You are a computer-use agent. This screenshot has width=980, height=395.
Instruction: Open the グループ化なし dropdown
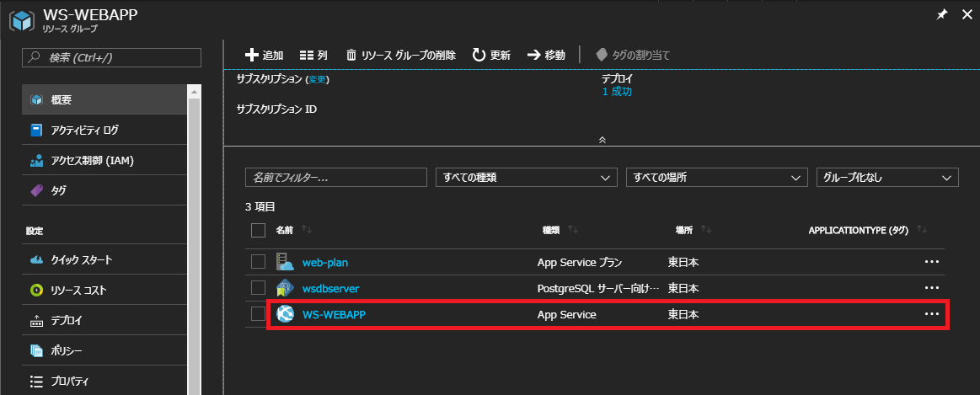887,178
